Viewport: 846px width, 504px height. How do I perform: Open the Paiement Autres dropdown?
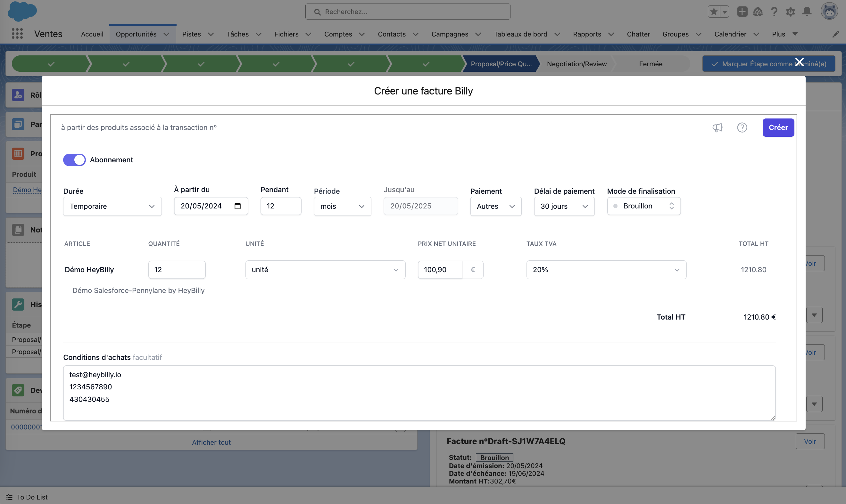click(x=496, y=206)
